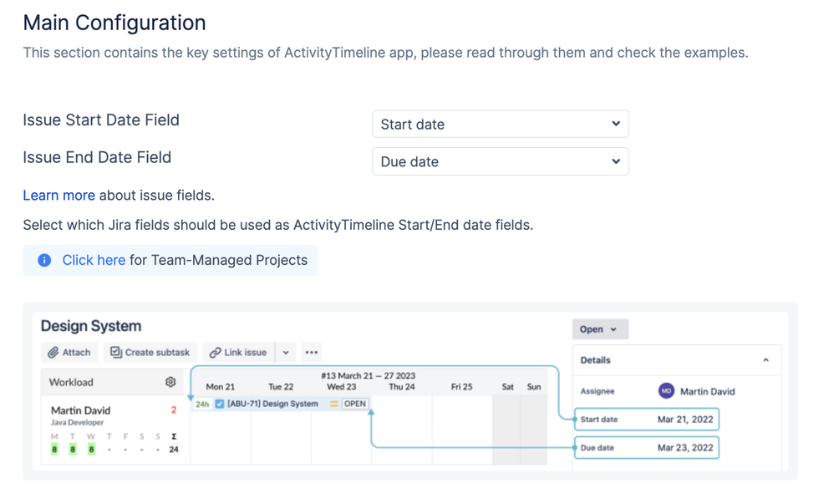
Task: Click the ABU-71 Design System timeline bar
Action: (281, 404)
